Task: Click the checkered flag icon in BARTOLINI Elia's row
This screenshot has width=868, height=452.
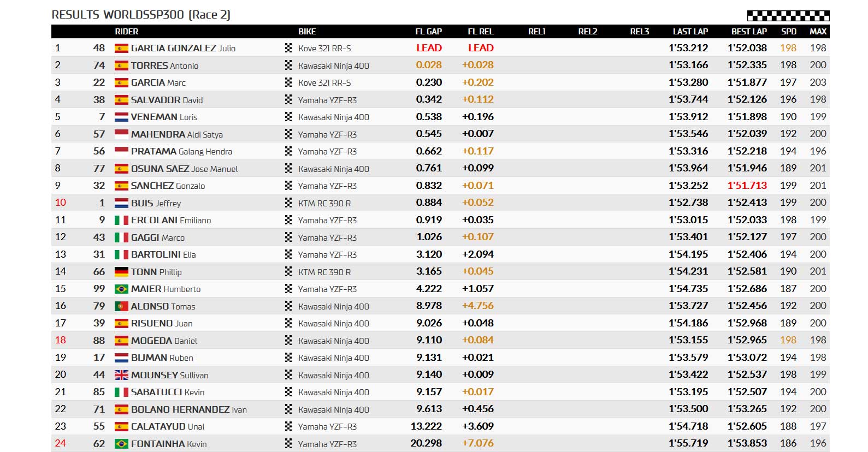Action: (x=288, y=254)
